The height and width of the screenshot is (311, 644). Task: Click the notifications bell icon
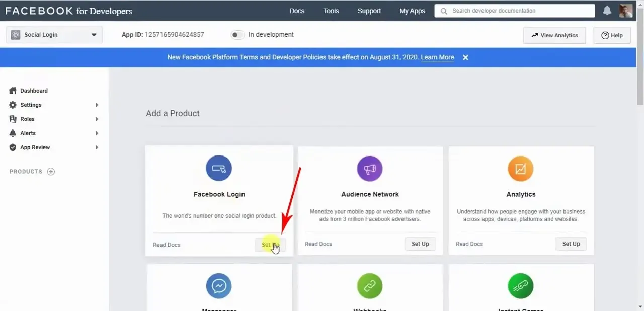[607, 11]
